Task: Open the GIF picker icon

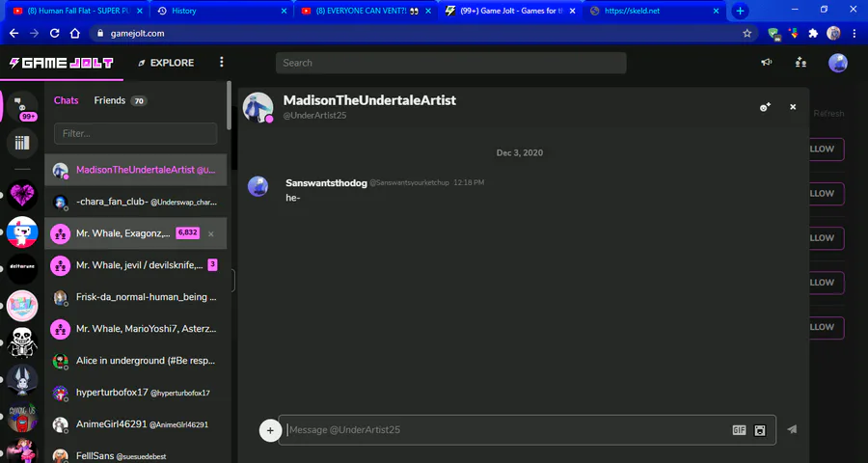Action: point(739,430)
